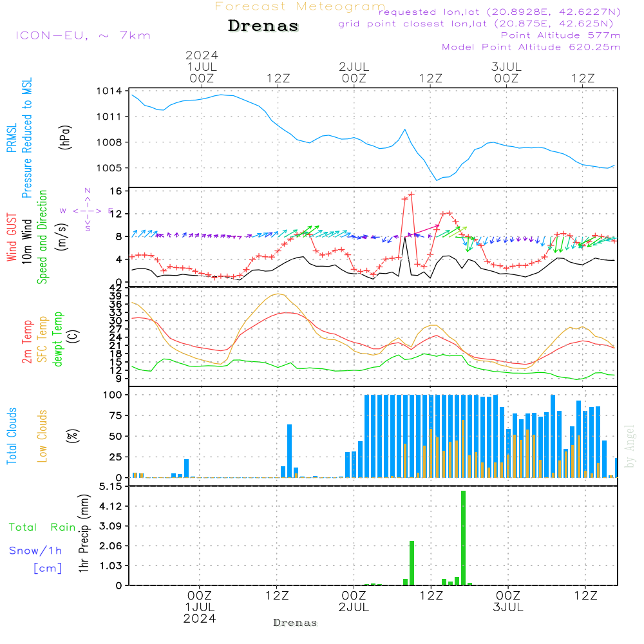Image resolution: width=644 pixels, height=644 pixels.
Task: Select the '(C)' temperature unit label
Action: 73,336
